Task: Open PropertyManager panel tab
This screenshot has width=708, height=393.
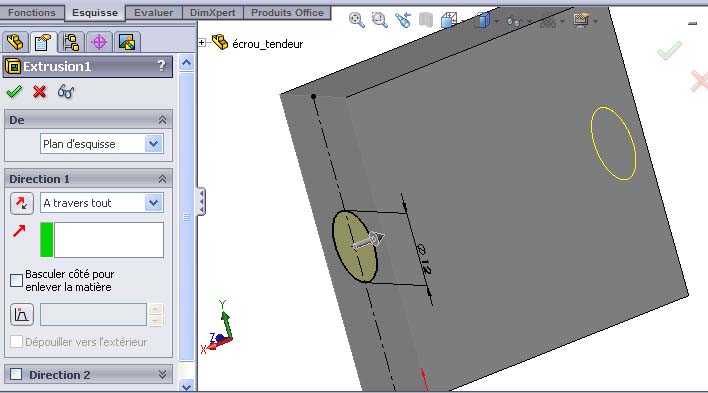Action: pos(43,42)
